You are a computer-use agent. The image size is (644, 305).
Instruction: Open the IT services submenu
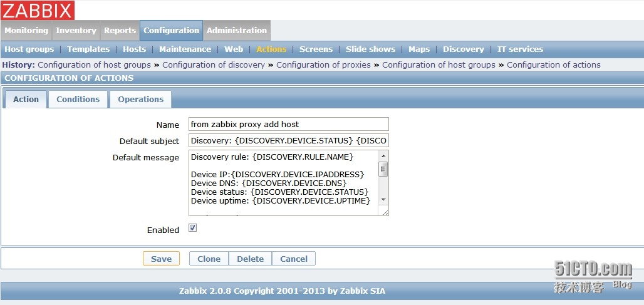pos(520,49)
